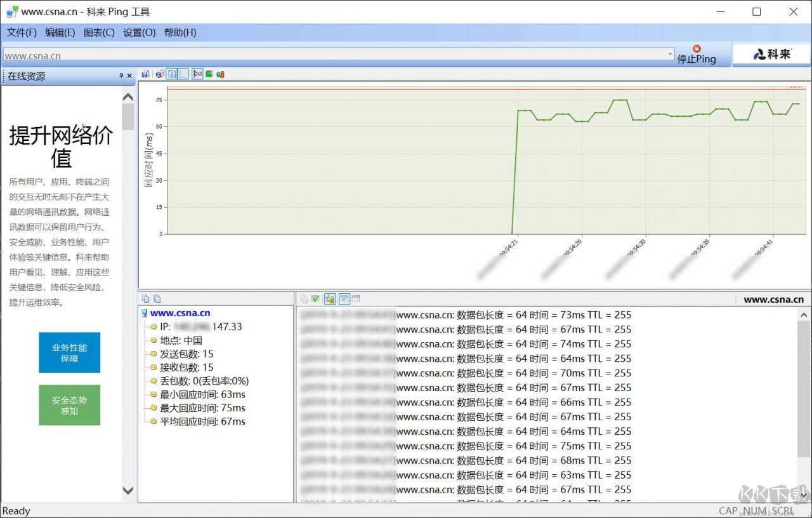Click the green check icon in log toolbar

315,299
